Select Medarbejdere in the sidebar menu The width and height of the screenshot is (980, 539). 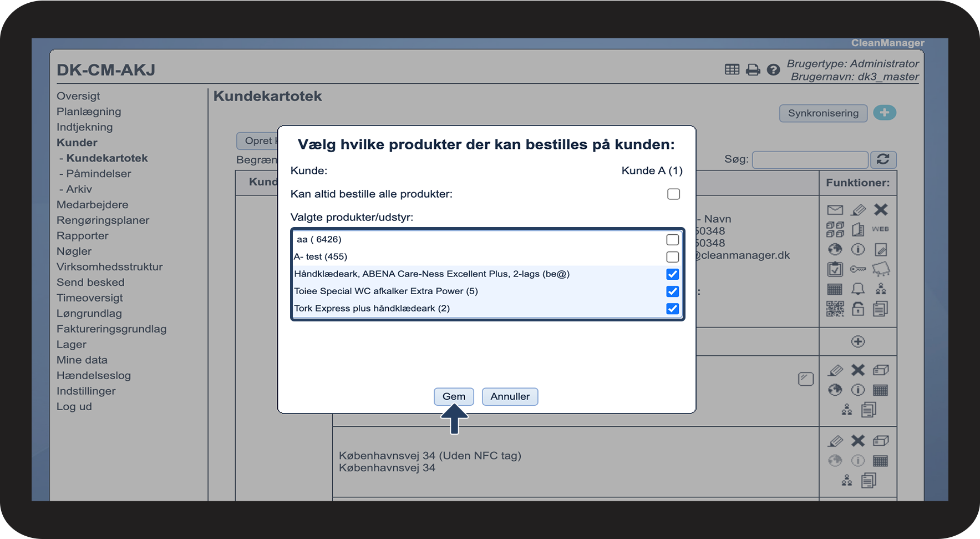(x=92, y=205)
